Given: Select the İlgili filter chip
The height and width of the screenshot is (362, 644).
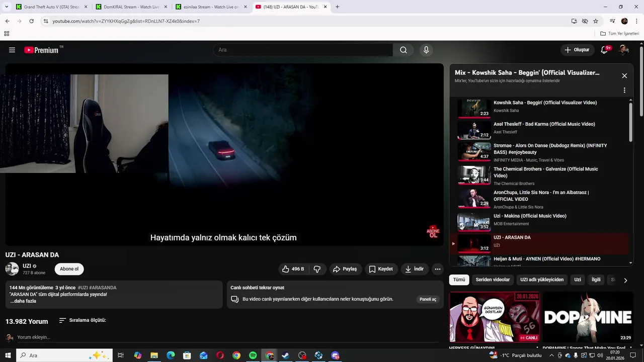Looking at the screenshot, I should tap(596, 280).
